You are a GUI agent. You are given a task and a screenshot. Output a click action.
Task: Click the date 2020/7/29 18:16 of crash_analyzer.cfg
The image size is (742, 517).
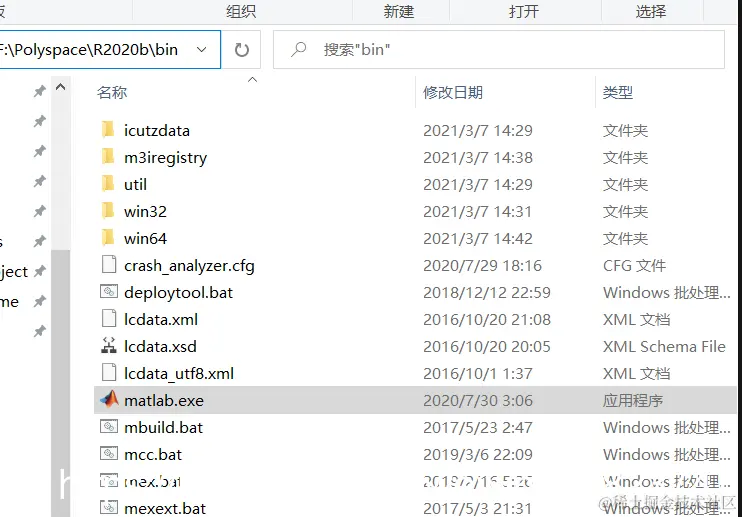[x=482, y=265]
